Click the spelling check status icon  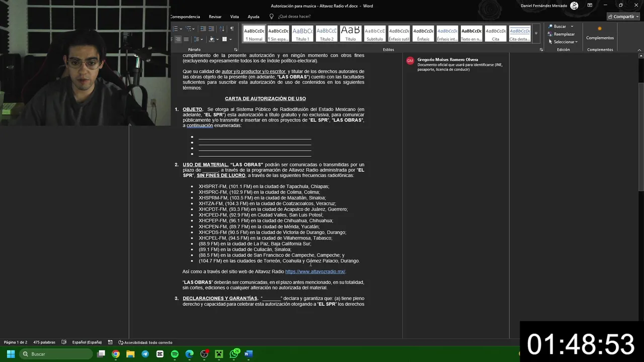point(64,342)
